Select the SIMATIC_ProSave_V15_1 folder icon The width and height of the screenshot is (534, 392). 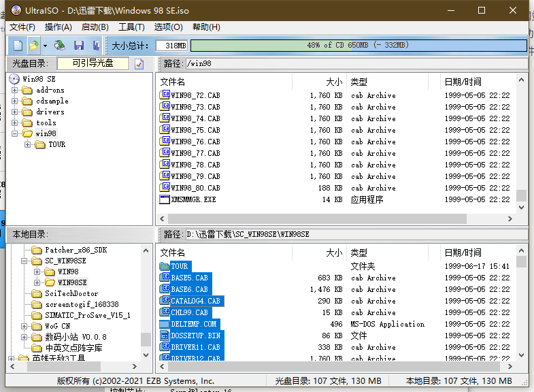tap(37, 315)
